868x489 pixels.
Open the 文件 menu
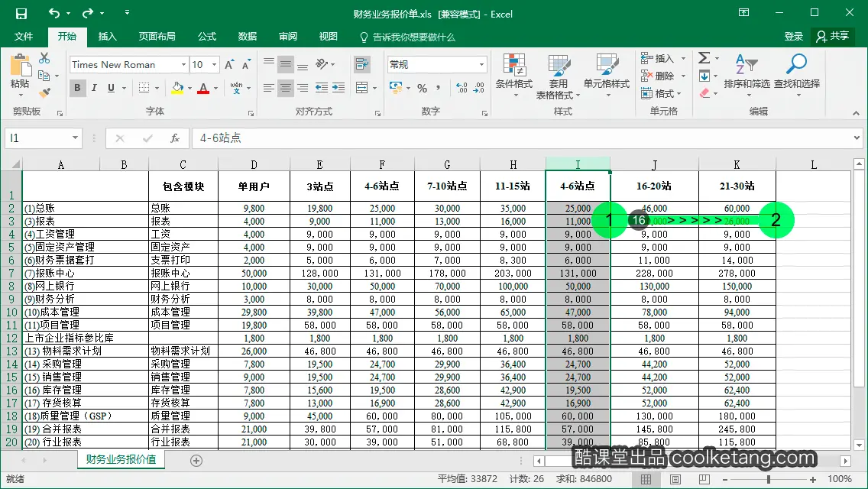(23, 37)
